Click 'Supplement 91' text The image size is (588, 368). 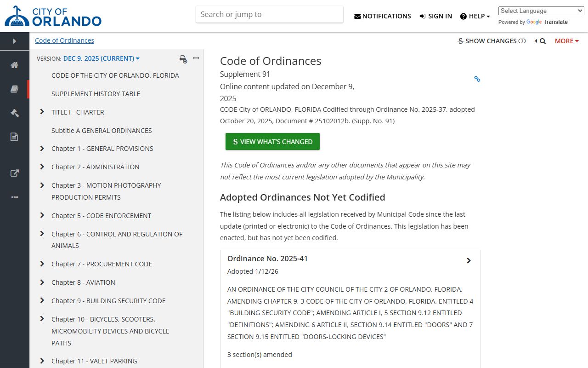pyautogui.click(x=245, y=74)
